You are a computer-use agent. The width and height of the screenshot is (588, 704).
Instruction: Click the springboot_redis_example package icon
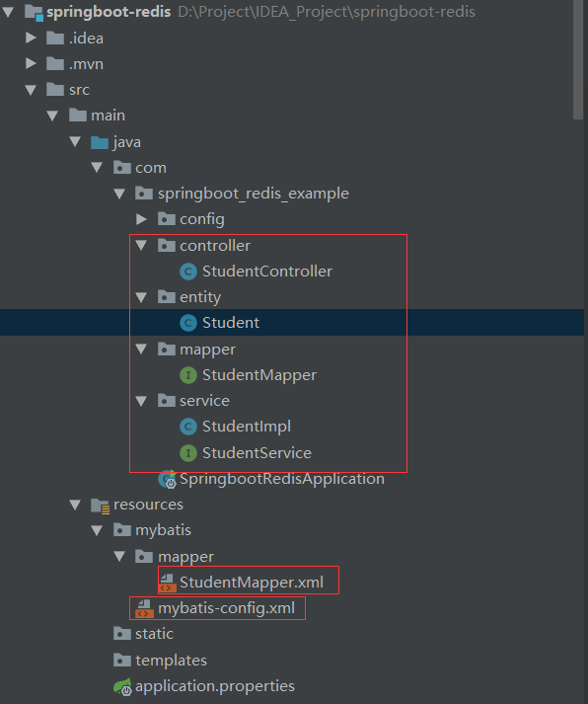tap(144, 194)
